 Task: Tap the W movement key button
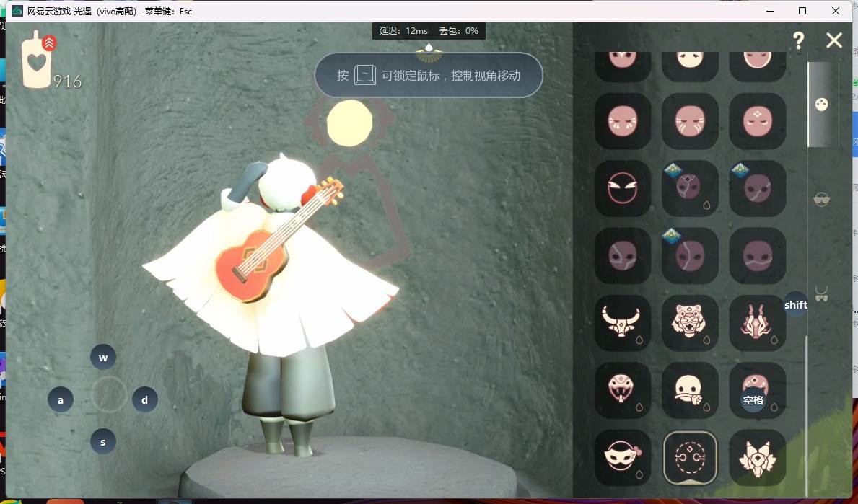(103, 358)
